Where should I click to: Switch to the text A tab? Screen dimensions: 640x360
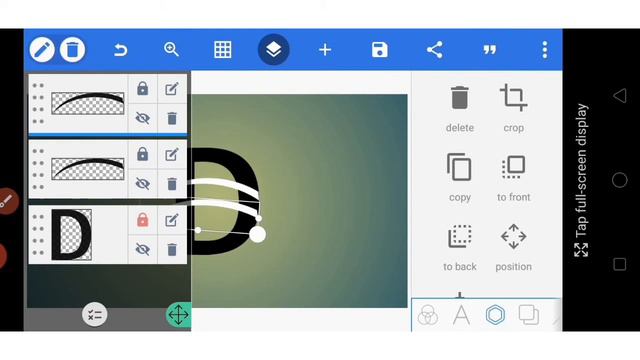(461, 315)
